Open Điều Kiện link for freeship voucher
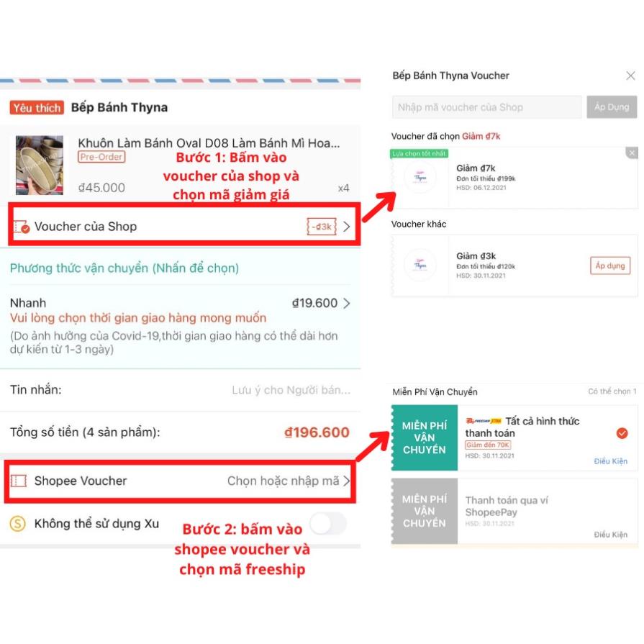Screen dimensions: 644x644 tap(610, 461)
